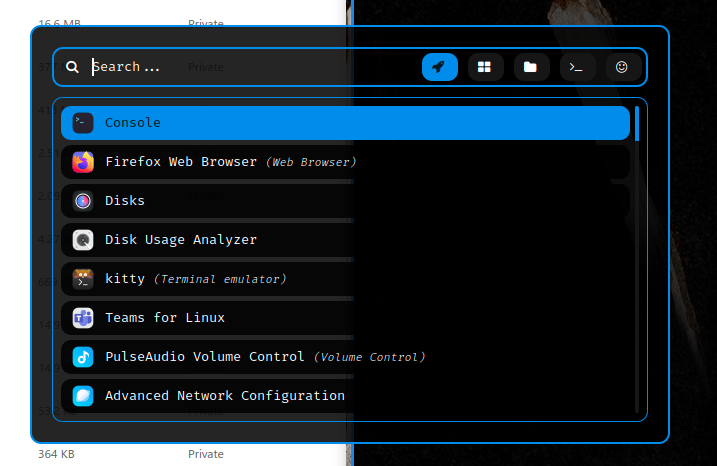Click the Disks app icon

tap(83, 201)
